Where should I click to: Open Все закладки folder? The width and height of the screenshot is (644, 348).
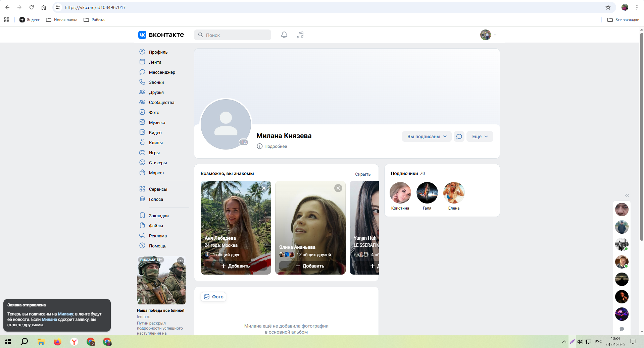(x=623, y=20)
